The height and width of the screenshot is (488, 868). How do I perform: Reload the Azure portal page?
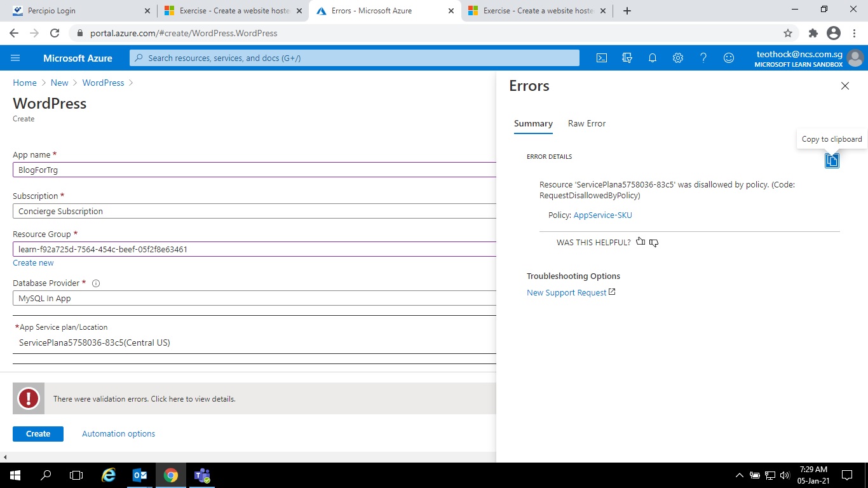click(x=55, y=33)
